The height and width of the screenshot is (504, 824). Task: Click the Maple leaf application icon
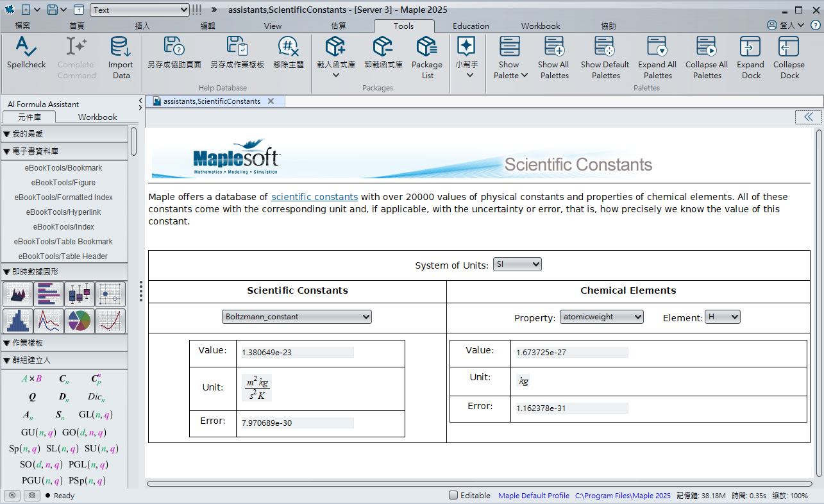coord(10,10)
